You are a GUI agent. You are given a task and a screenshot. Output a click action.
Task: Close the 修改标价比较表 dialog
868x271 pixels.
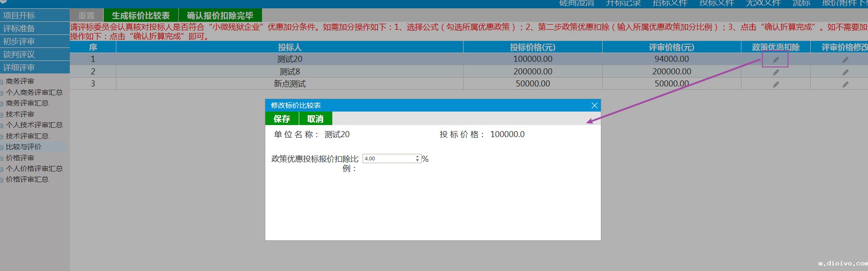click(x=594, y=106)
